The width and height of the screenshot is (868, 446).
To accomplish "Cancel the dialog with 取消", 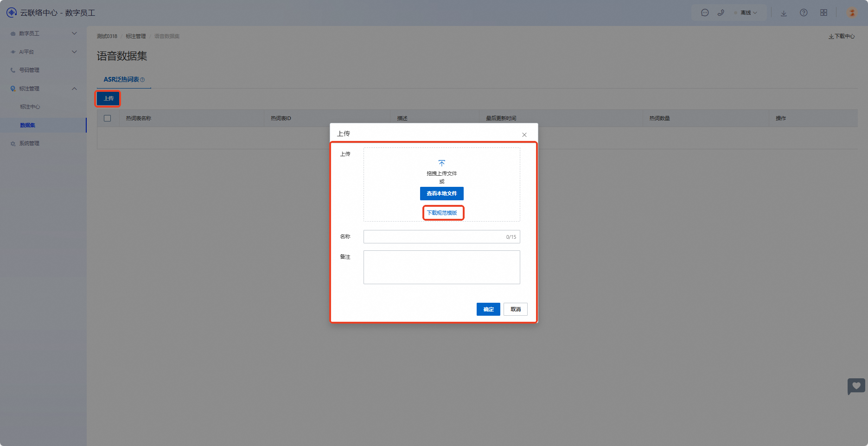I will tap(516, 309).
